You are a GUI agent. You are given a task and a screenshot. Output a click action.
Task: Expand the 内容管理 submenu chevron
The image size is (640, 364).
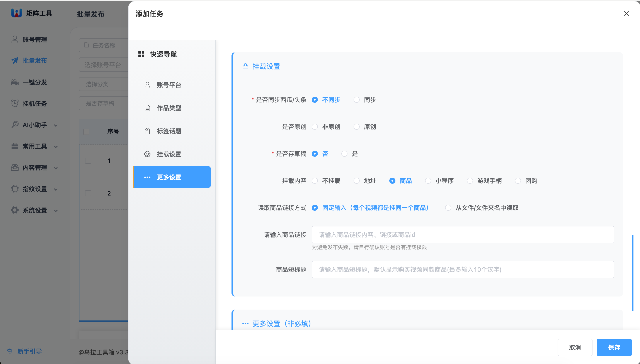click(56, 168)
